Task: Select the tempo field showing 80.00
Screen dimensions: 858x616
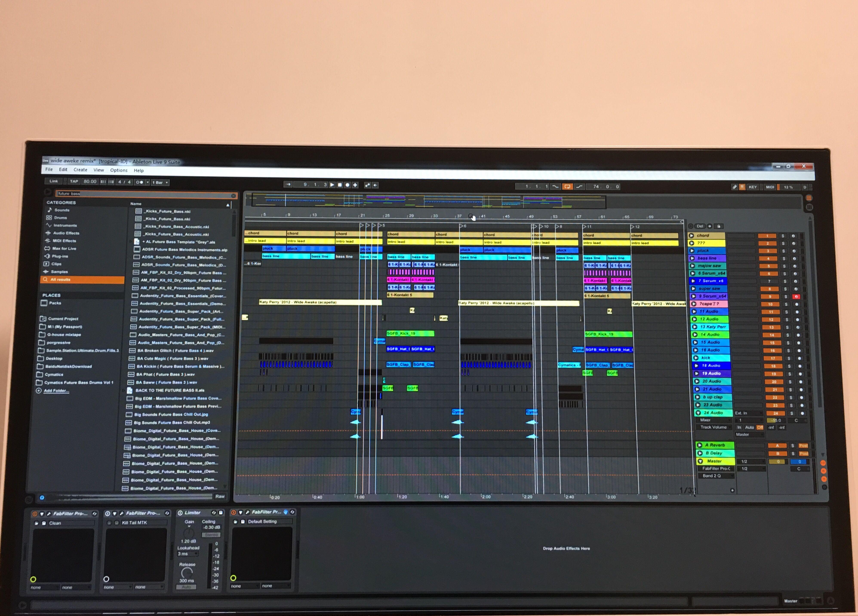Action: [90, 181]
